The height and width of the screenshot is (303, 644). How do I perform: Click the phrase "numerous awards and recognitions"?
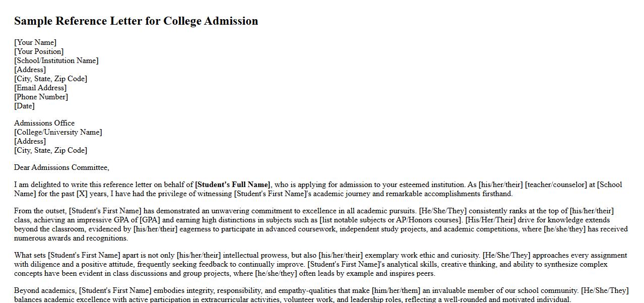71,238
